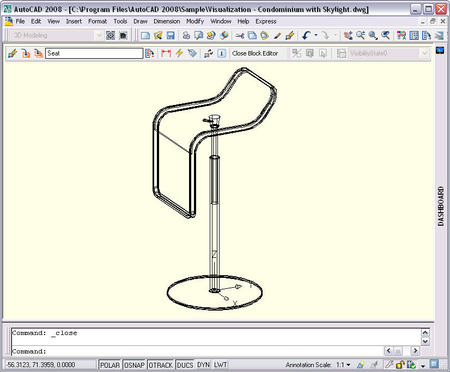Screen dimensions: 450x372
Task: Open the Format menu
Action: [x=98, y=21]
